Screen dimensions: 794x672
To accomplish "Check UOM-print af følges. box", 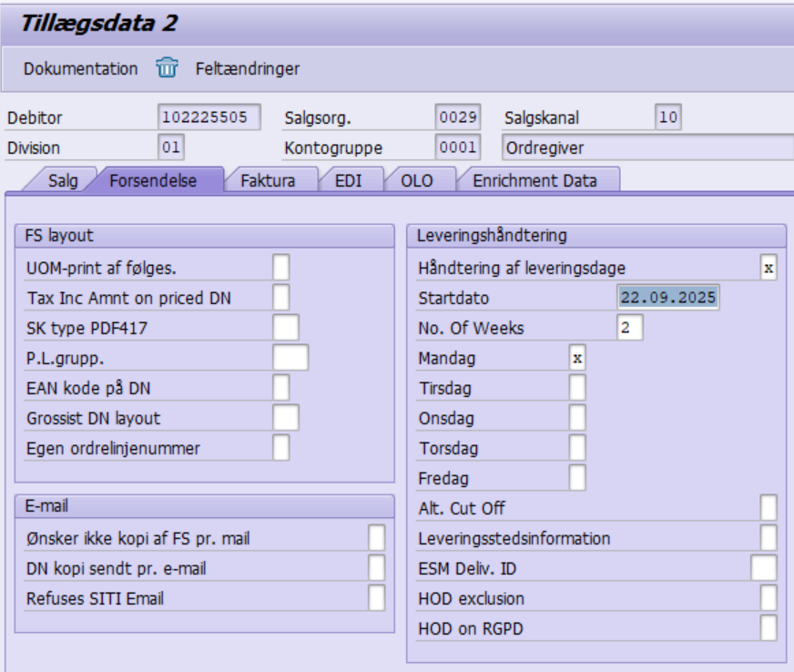I will [x=281, y=268].
